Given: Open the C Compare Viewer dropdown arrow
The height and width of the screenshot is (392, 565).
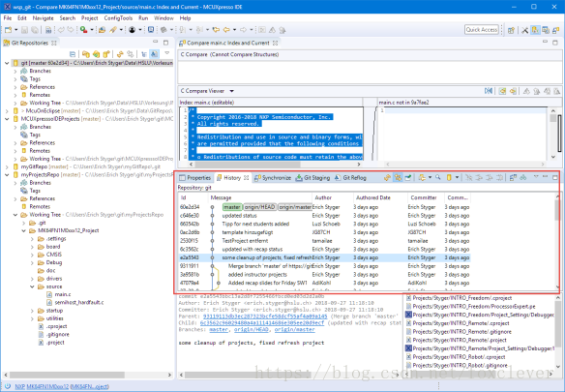Looking at the screenshot, I should pyautogui.click(x=231, y=91).
